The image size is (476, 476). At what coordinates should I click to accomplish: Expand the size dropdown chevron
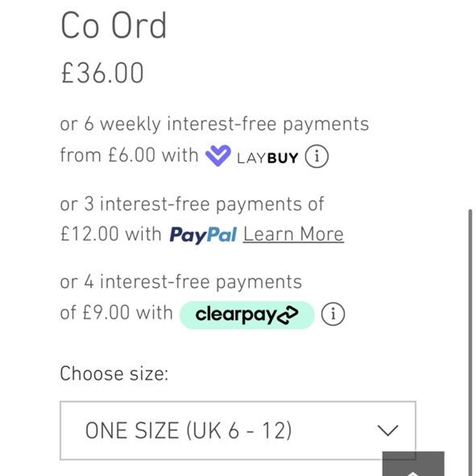pos(388,430)
